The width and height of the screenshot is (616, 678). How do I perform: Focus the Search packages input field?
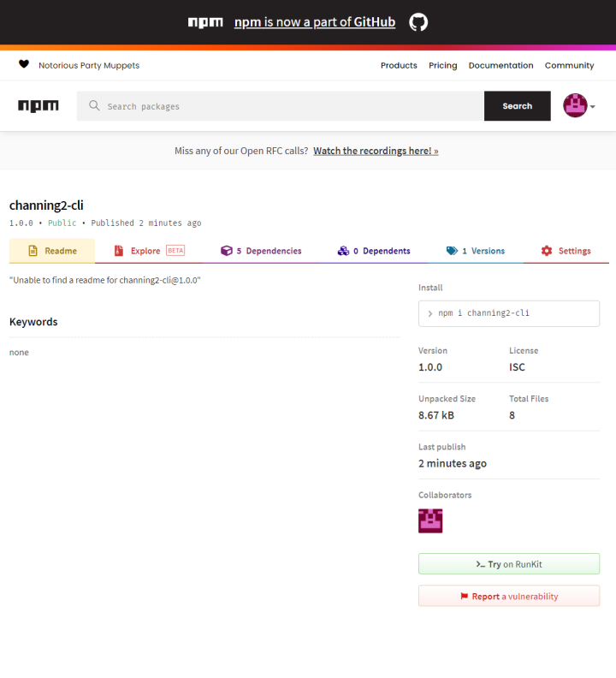tap(281, 106)
